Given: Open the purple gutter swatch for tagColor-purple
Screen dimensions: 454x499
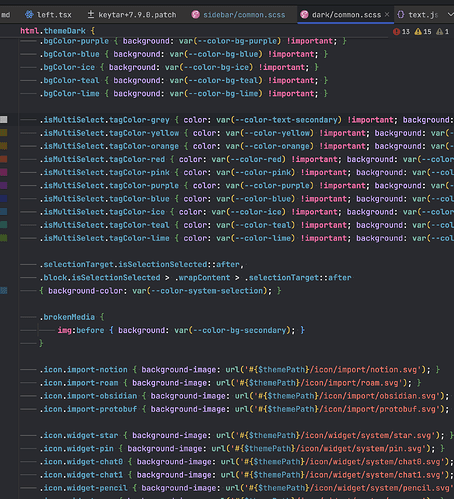Looking at the screenshot, I should [4, 185].
